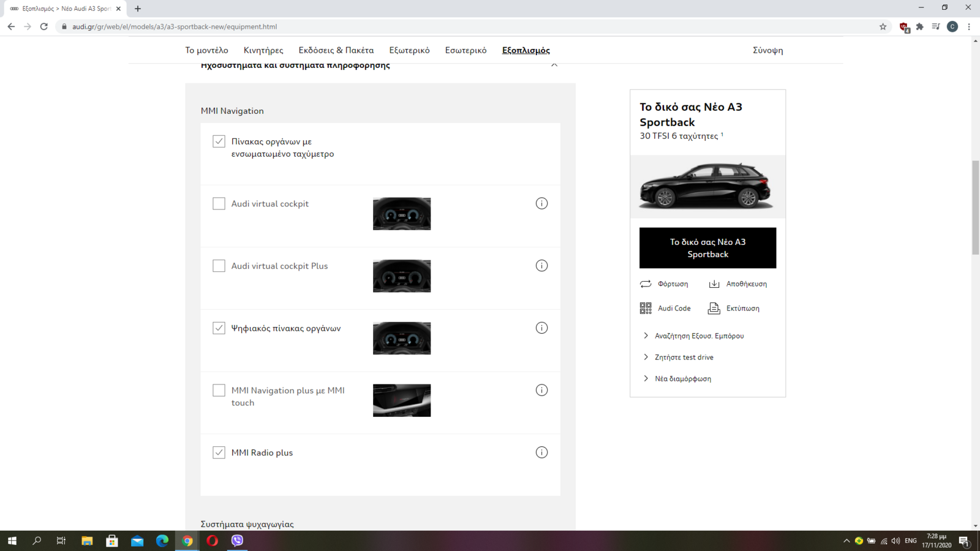Viewport: 980px width, 551px height.
Task: Click Audi virtual cockpit thumbnail image
Action: pos(402,214)
